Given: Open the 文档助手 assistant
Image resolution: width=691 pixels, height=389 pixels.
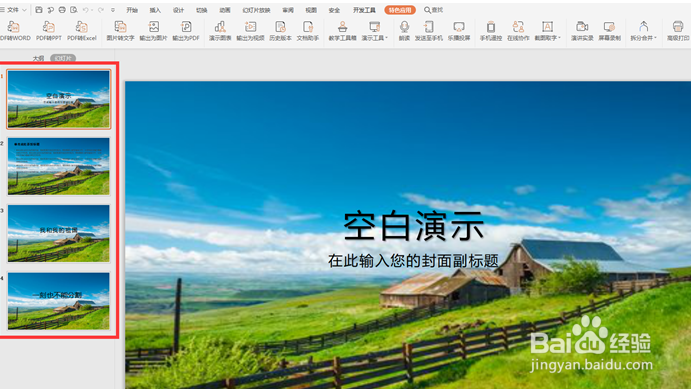Looking at the screenshot, I should [308, 31].
